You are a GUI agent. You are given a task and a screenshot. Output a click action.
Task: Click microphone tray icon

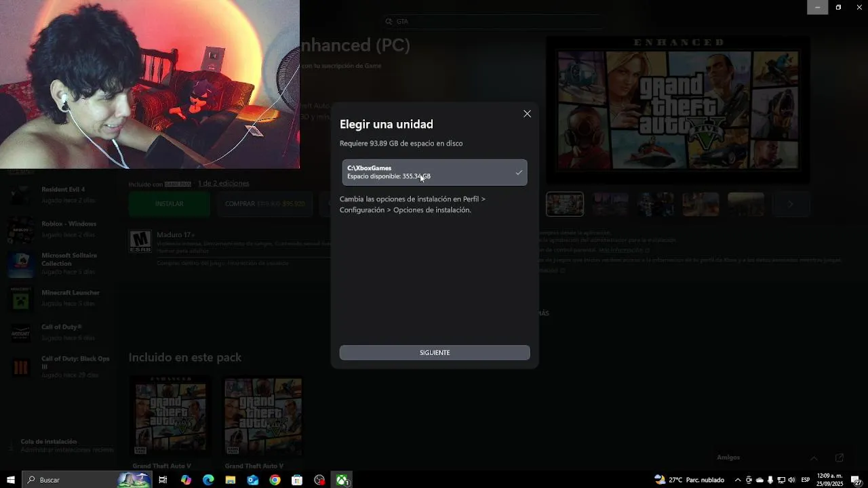coord(770,480)
